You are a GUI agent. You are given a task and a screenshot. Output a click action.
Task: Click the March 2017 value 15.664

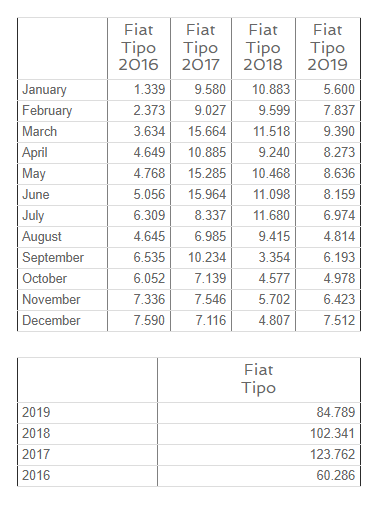tap(207, 131)
